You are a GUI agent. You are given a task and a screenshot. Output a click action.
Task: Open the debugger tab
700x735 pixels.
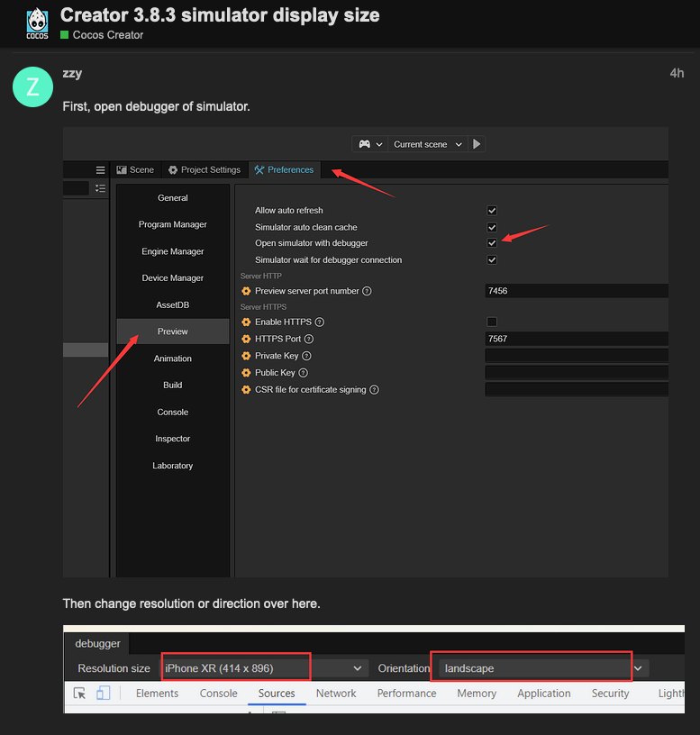point(97,644)
